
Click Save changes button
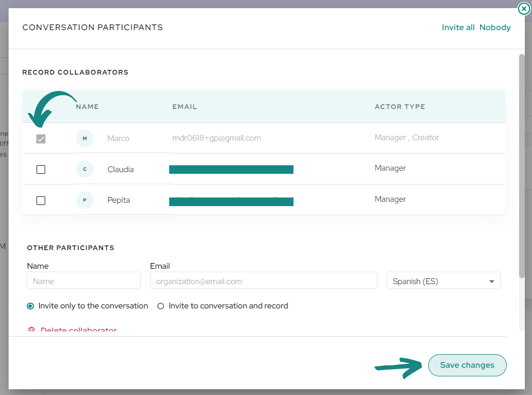[467, 365]
